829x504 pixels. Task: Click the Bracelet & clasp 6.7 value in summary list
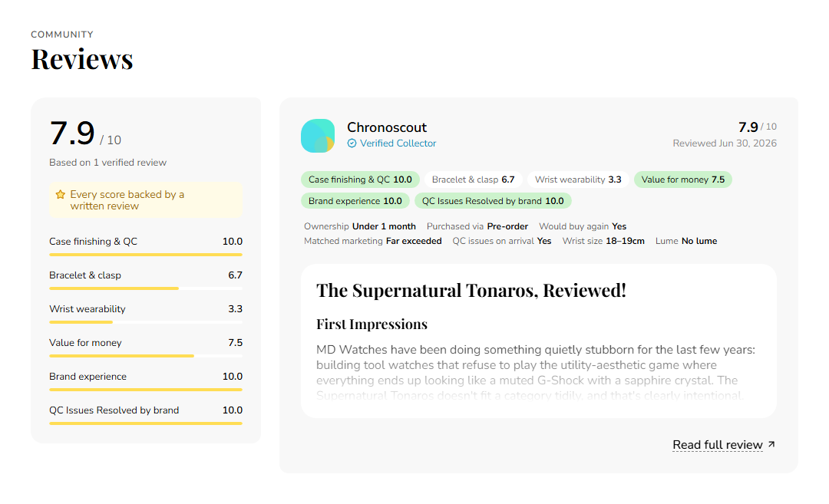(x=236, y=275)
